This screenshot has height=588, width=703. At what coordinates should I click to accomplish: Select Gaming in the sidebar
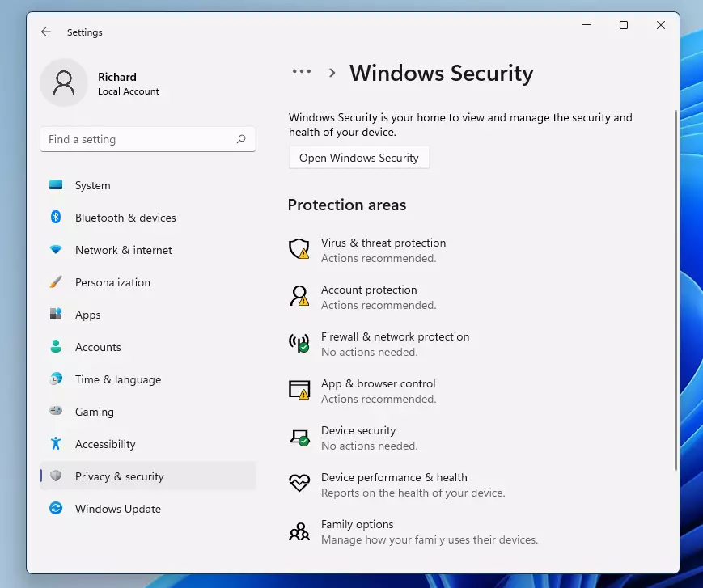(x=148, y=412)
